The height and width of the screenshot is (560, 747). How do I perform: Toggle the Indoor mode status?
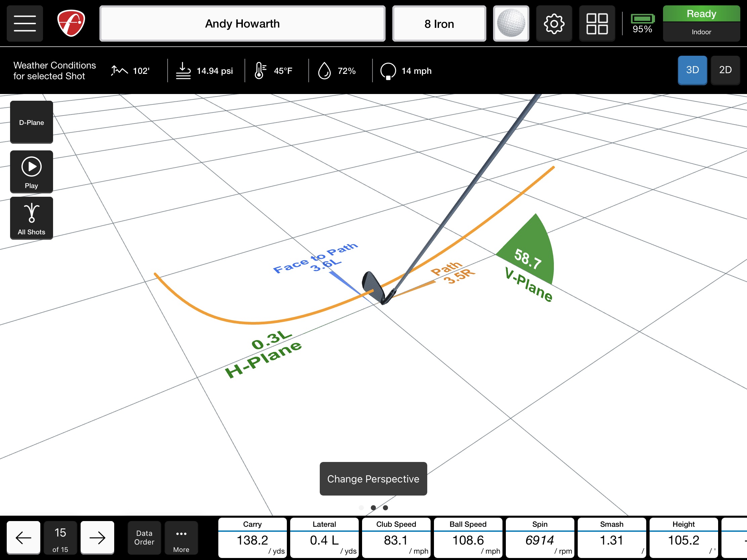click(701, 32)
